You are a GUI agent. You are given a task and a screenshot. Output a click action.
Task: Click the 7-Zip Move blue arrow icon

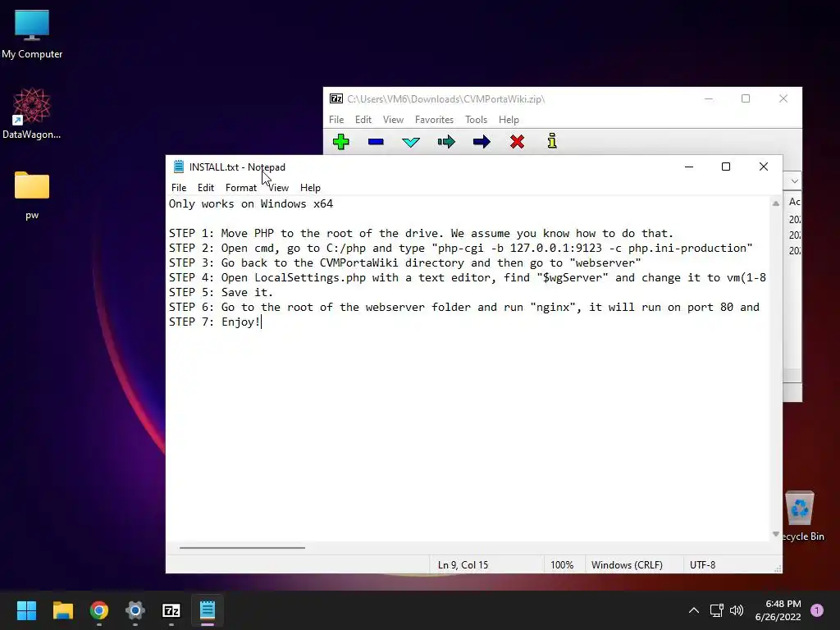[x=482, y=142]
